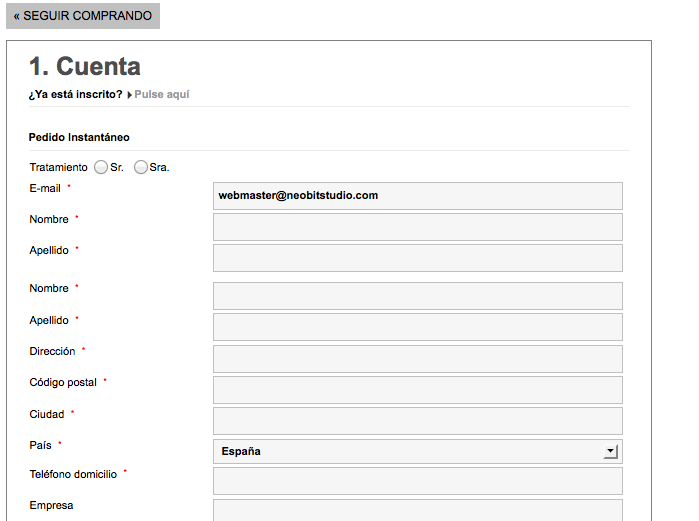The image size is (699, 521).
Task: Click the Tratamiento label
Action: [x=58, y=167]
